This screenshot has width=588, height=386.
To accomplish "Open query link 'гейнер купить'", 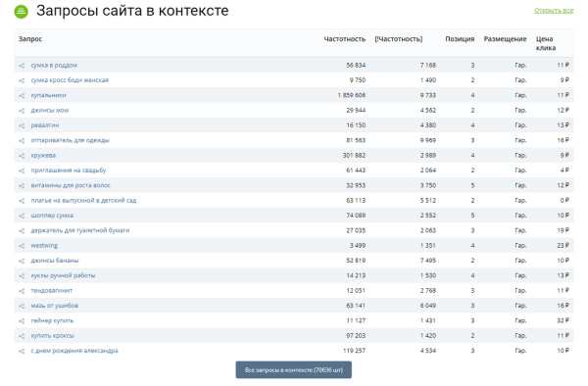I will click(52, 320).
